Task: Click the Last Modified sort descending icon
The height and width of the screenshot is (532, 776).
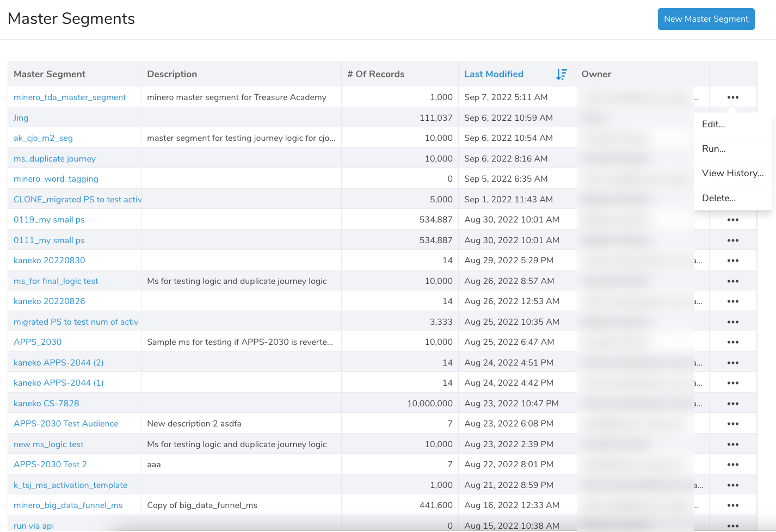Action: pos(561,75)
